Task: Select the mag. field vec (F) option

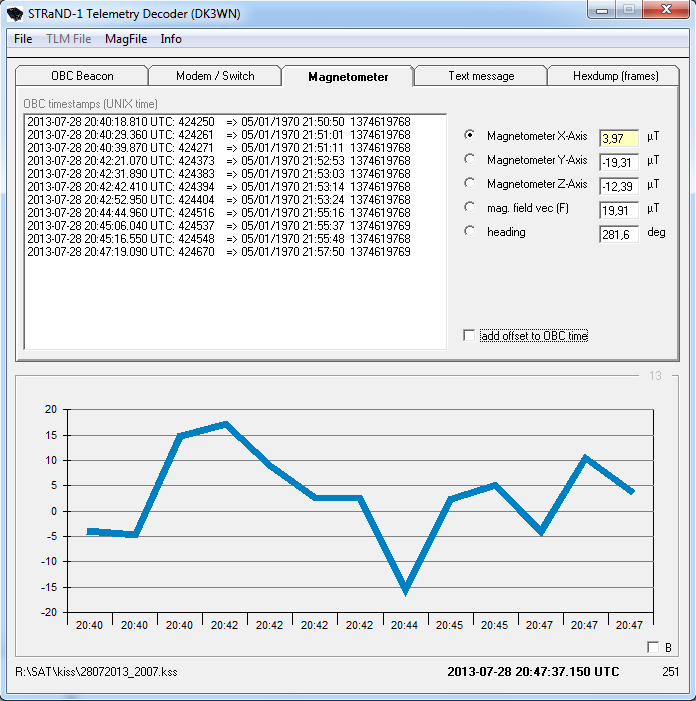Action: tap(471, 207)
